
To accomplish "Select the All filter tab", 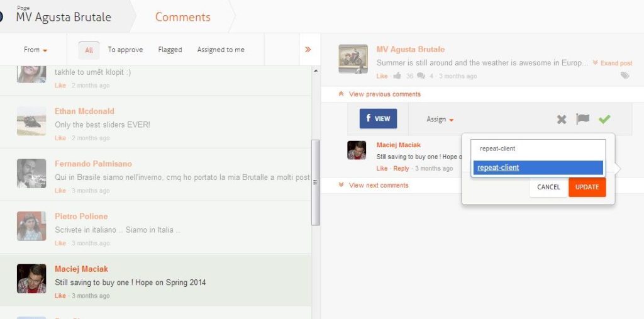I will pyautogui.click(x=89, y=50).
